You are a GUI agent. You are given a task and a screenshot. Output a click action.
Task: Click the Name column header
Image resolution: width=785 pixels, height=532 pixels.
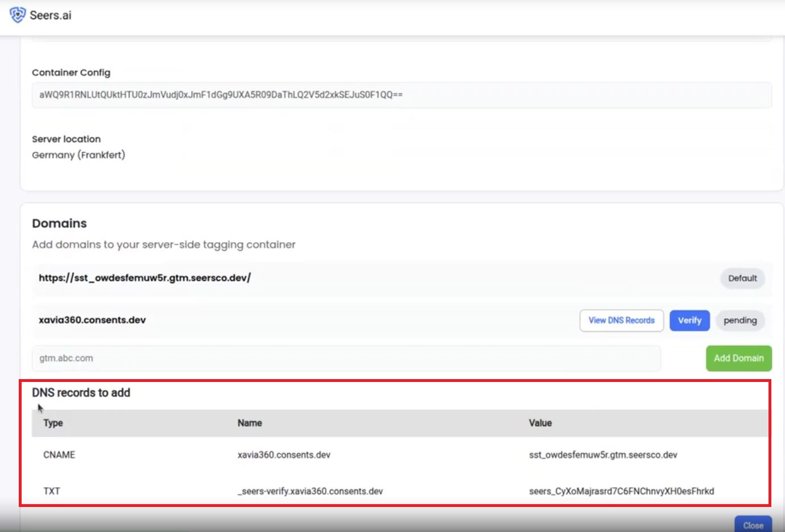pyautogui.click(x=250, y=423)
